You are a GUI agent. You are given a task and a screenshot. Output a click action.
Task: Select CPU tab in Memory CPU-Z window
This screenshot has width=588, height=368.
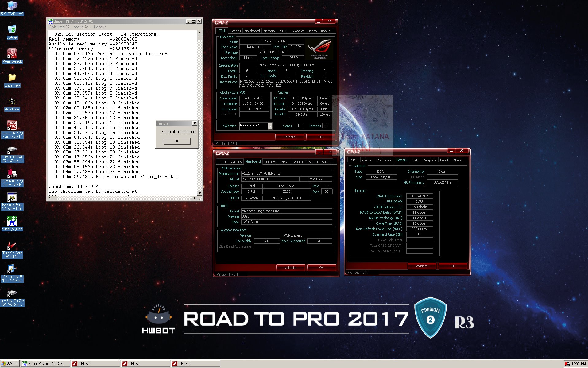click(354, 160)
